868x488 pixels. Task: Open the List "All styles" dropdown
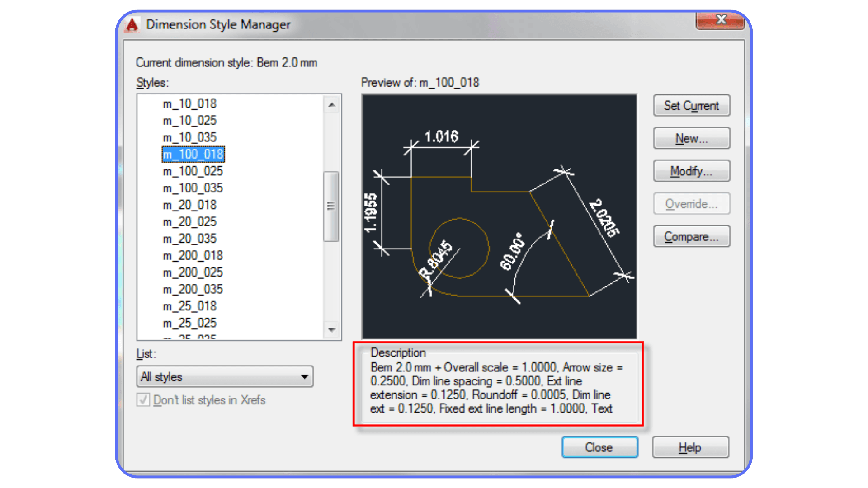tap(225, 376)
